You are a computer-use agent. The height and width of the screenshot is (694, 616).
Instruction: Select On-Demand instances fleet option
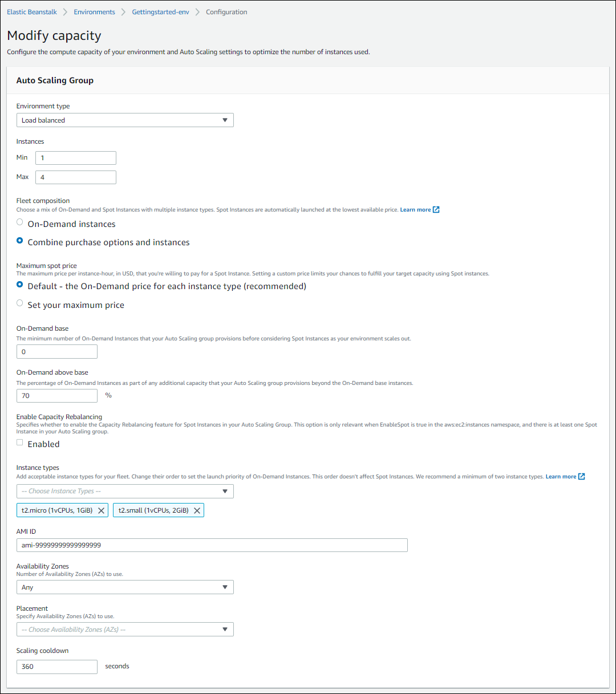pyautogui.click(x=20, y=222)
